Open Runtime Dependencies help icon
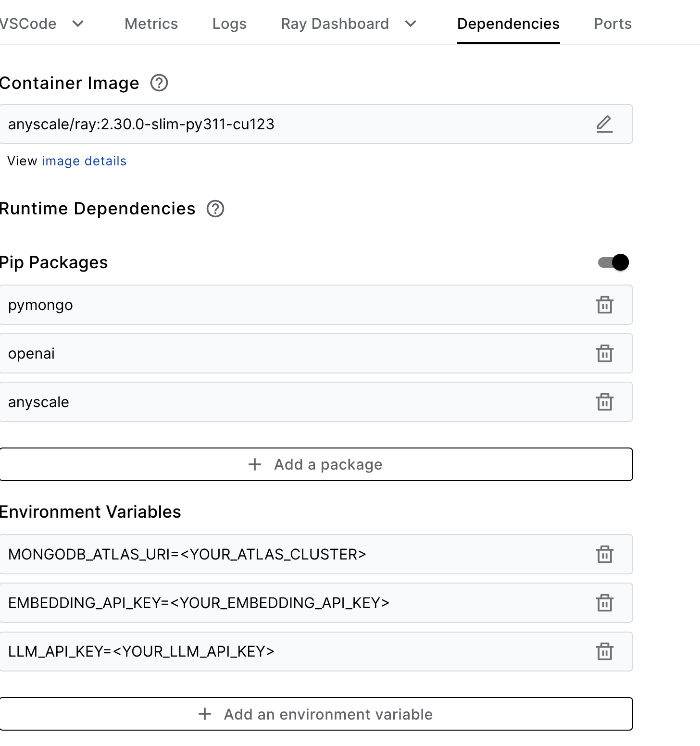The height and width of the screenshot is (746, 700). [215, 209]
